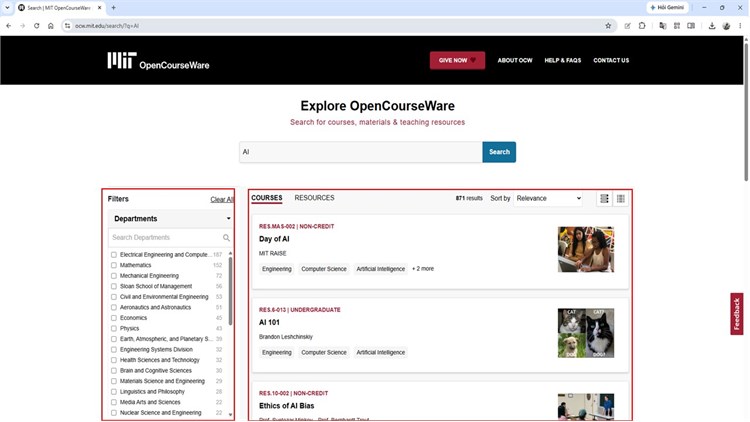The image size is (750, 422).
Task: Close the OpenCourseWare browser tab
Action: coord(99,8)
